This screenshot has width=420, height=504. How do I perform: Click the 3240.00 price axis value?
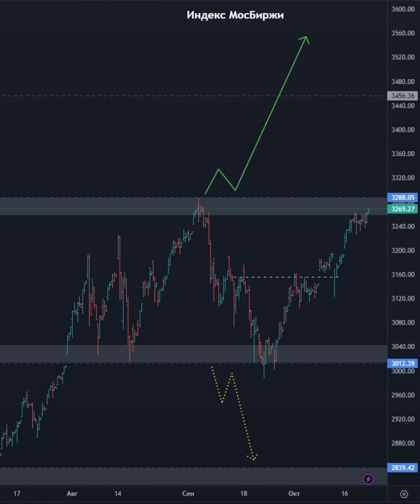403,227
